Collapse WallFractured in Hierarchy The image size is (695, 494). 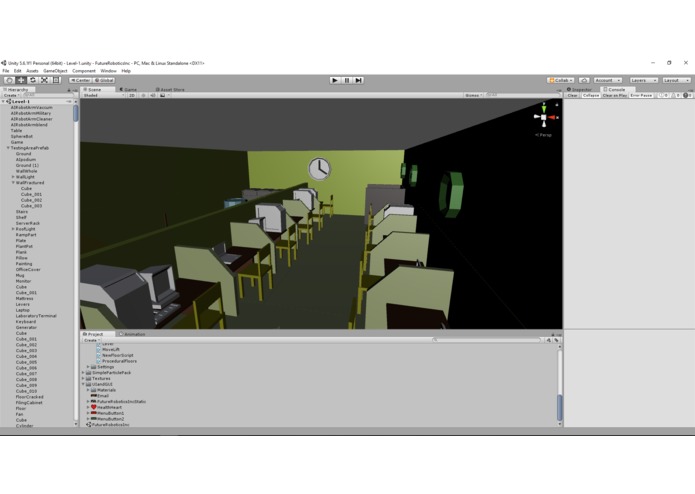click(13, 183)
